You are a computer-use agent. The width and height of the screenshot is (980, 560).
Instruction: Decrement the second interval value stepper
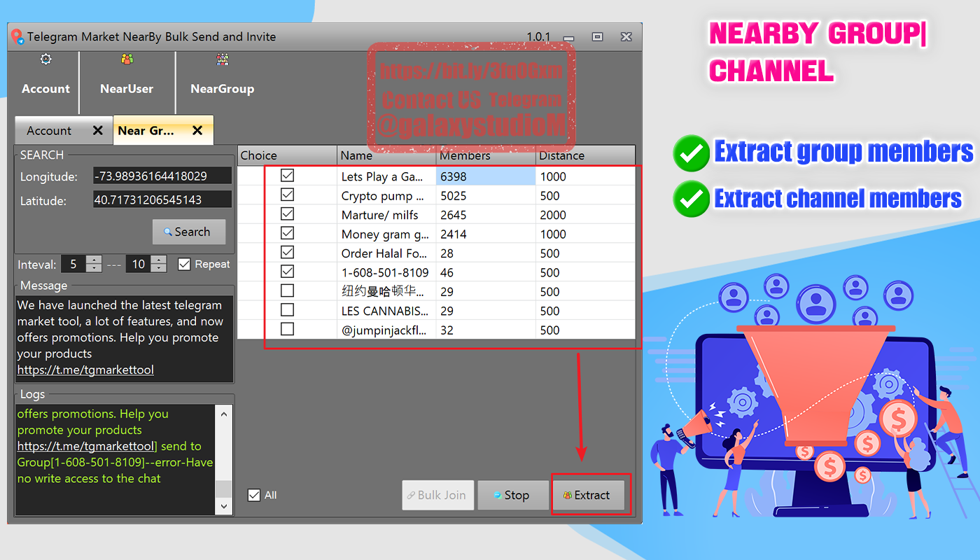click(159, 268)
